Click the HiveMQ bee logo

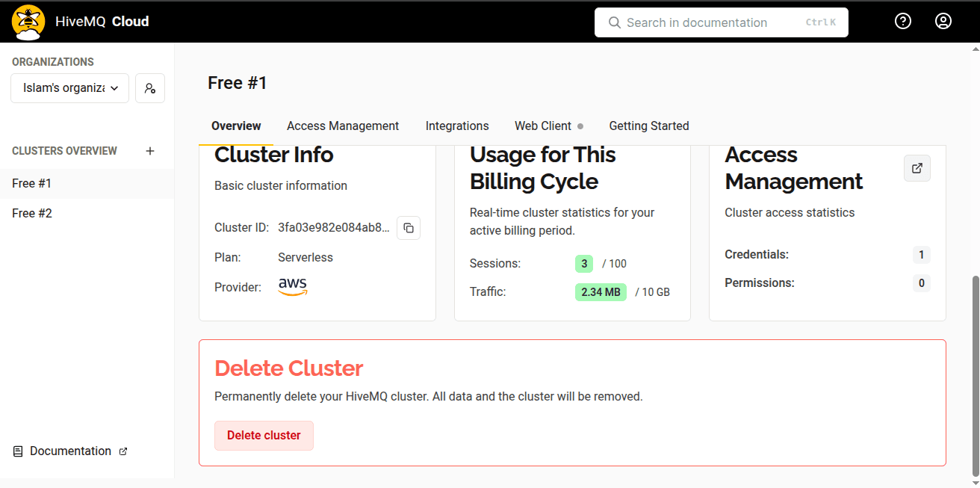tap(28, 22)
